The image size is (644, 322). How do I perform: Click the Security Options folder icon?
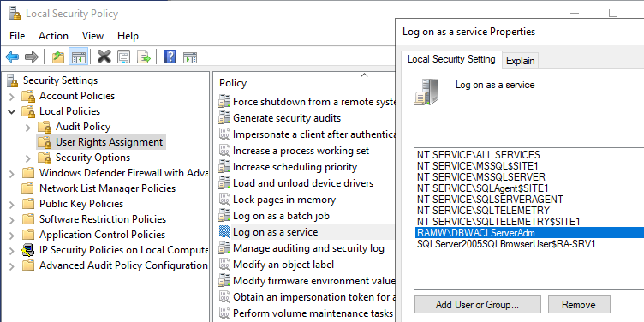[45, 158]
